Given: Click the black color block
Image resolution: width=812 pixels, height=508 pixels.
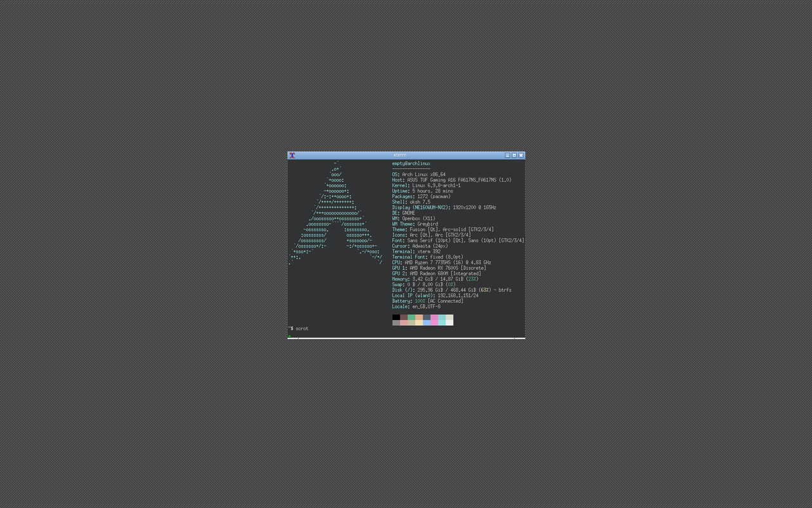Looking at the screenshot, I should [396, 317].
